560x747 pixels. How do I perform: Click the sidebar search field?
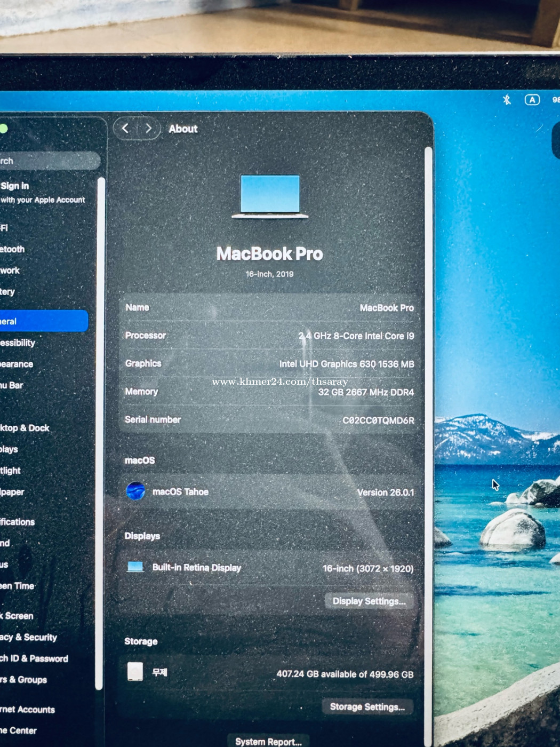click(50, 161)
